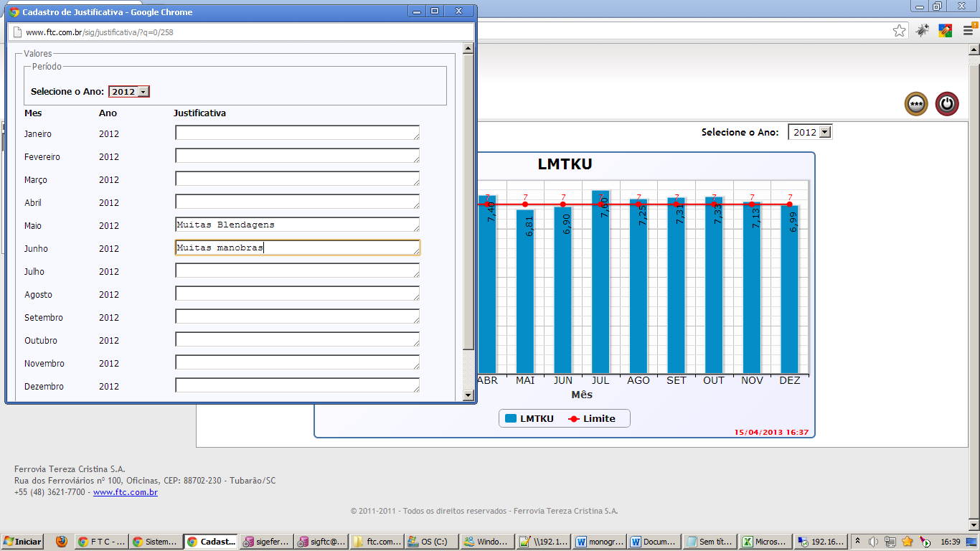Click the Outubro justificativa text field

pos(298,339)
